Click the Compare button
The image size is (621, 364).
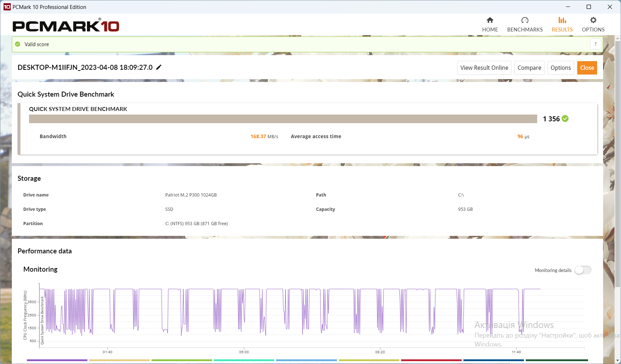coord(529,68)
